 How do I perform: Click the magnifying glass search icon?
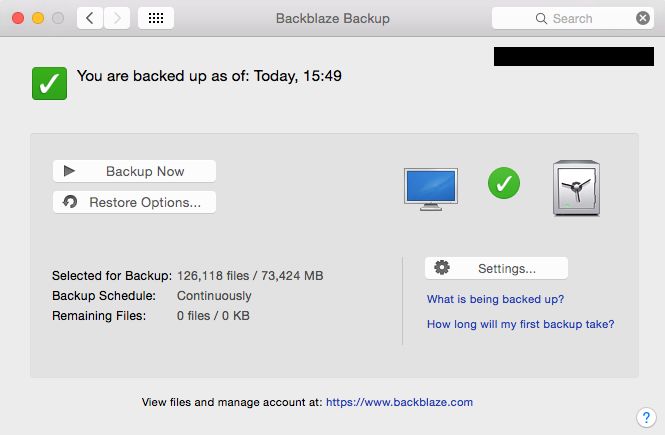[x=542, y=18]
